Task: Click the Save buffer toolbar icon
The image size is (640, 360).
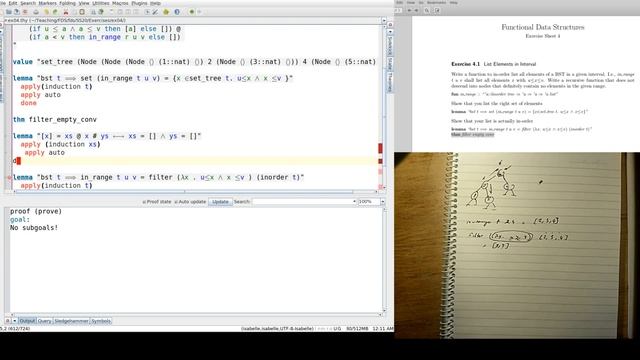Action: [x=17, y=12]
